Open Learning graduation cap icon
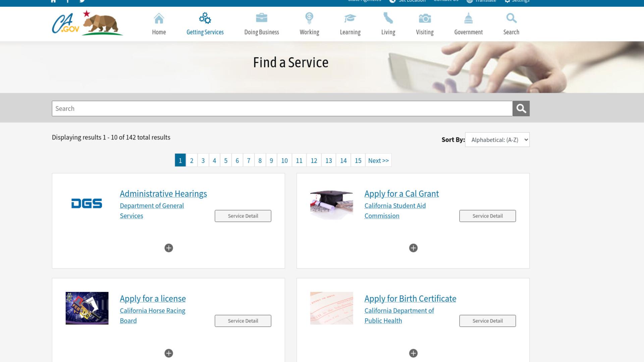Viewport: 644px width, 362px height. click(350, 18)
